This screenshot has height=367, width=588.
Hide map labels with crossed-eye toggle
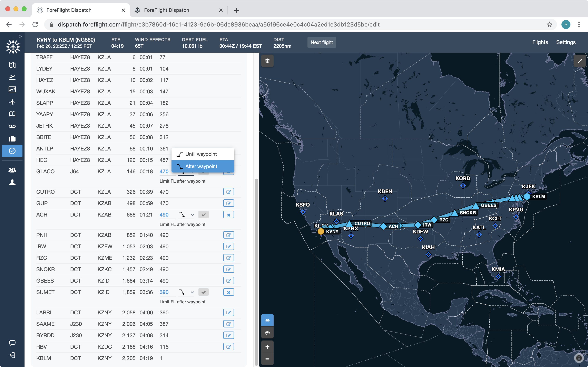tap(267, 333)
